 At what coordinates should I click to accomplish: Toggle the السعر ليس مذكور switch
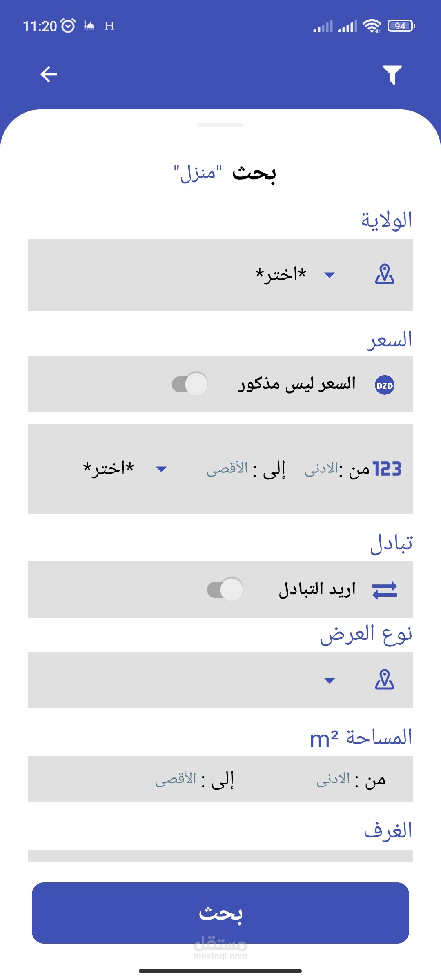coord(190,384)
